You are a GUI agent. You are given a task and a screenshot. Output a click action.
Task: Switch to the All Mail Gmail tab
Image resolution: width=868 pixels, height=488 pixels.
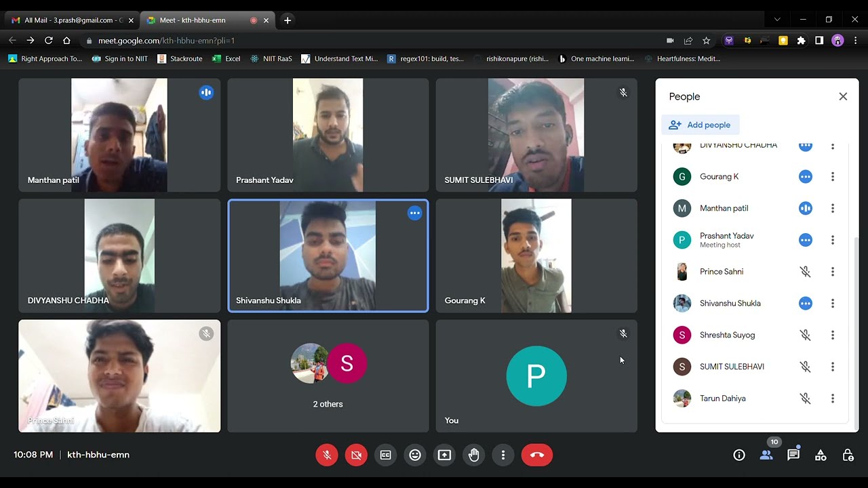68,20
